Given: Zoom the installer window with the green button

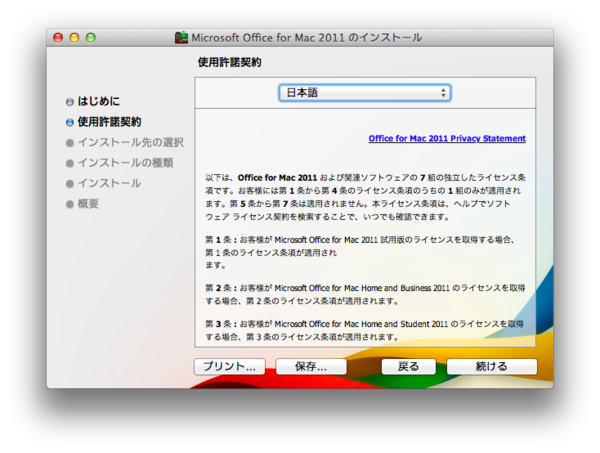Looking at the screenshot, I should [91, 38].
